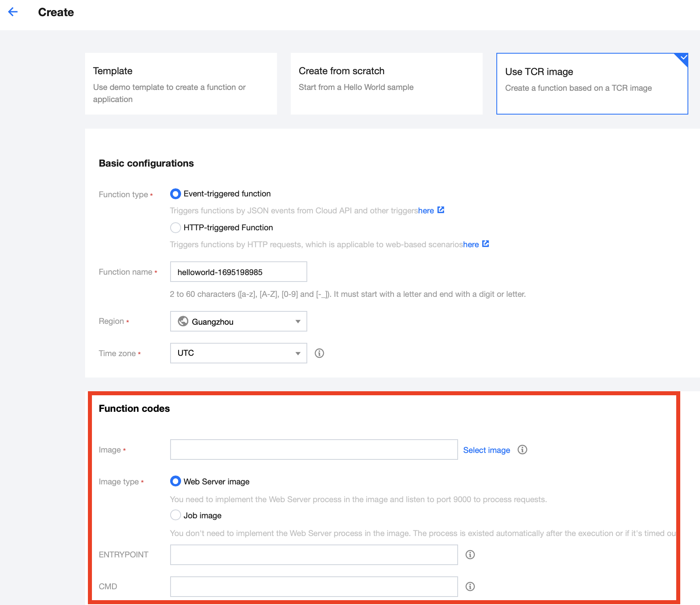This screenshot has height=605, width=700.
Task: Choose the Create from scratch option
Action: click(386, 84)
